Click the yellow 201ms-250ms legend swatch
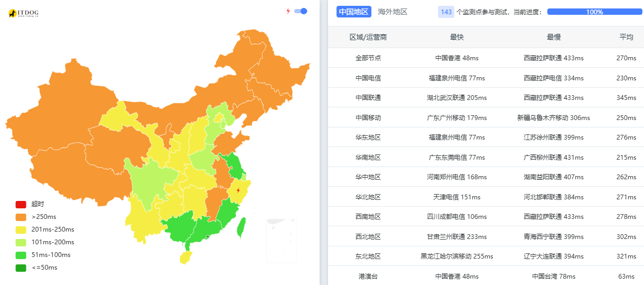This screenshot has height=285, width=644. [21, 229]
